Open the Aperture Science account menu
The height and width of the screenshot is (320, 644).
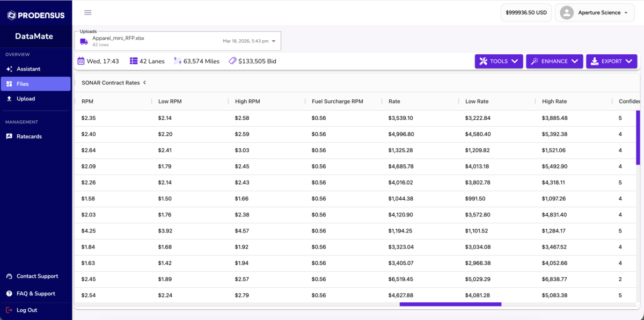pos(595,13)
